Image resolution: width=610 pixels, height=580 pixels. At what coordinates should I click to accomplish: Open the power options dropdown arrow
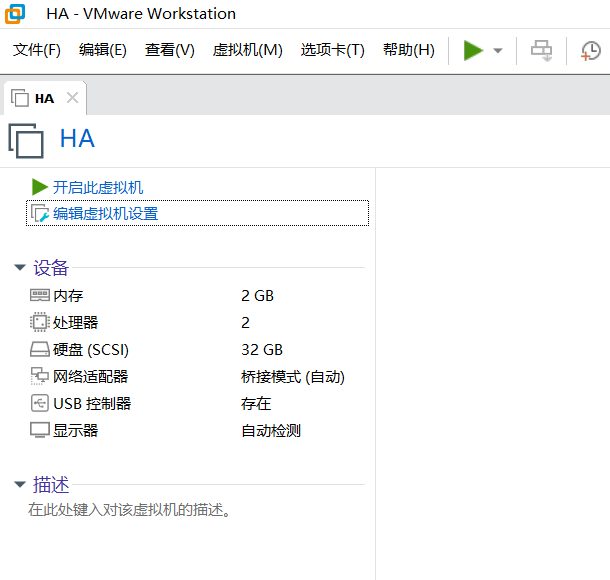tap(498, 51)
